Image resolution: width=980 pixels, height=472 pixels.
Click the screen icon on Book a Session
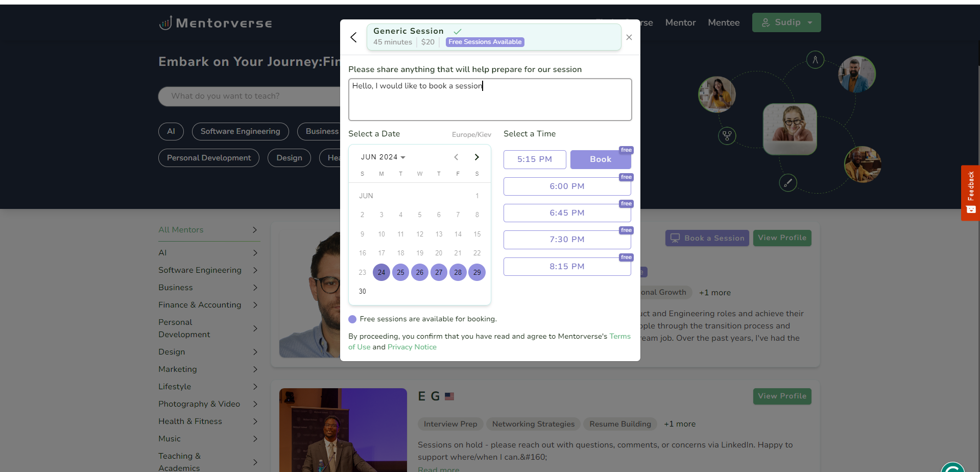(675, 238)
